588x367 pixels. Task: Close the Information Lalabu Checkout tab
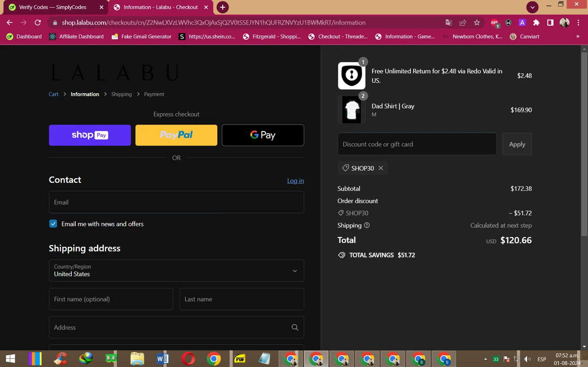pos(206,7)
